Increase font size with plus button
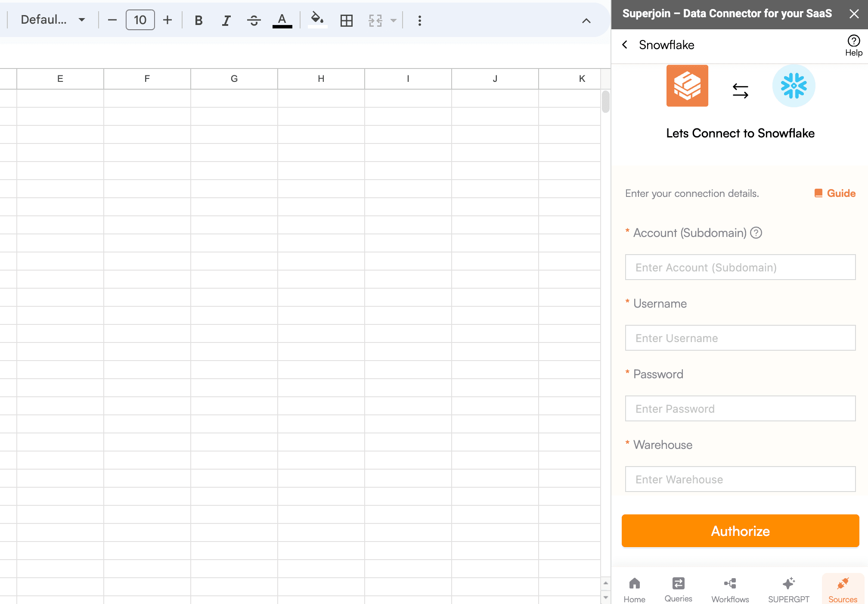The image size is (868, 604). 167,20
